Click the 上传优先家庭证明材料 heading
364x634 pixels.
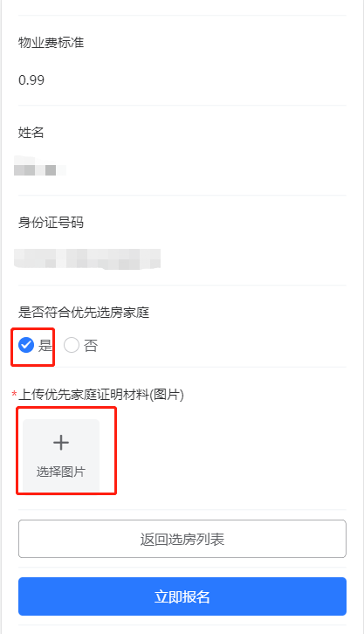pos(84,394)
